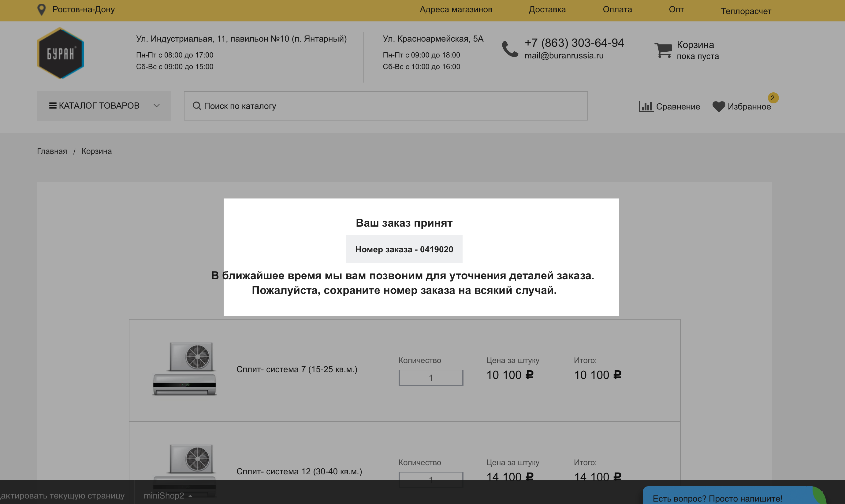845x504 pixels.
Task: Go to Главная via breadcrumb
Action: [52, 151]
